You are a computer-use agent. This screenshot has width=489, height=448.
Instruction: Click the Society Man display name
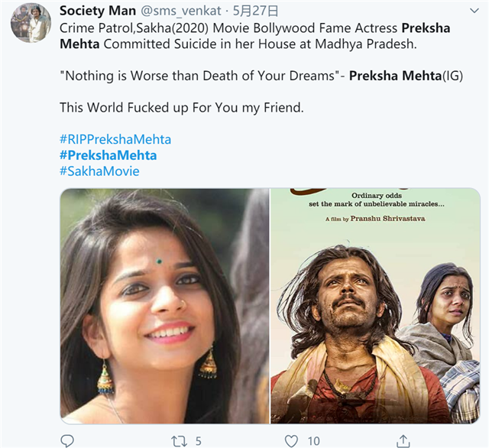click(x=99, y=11)
